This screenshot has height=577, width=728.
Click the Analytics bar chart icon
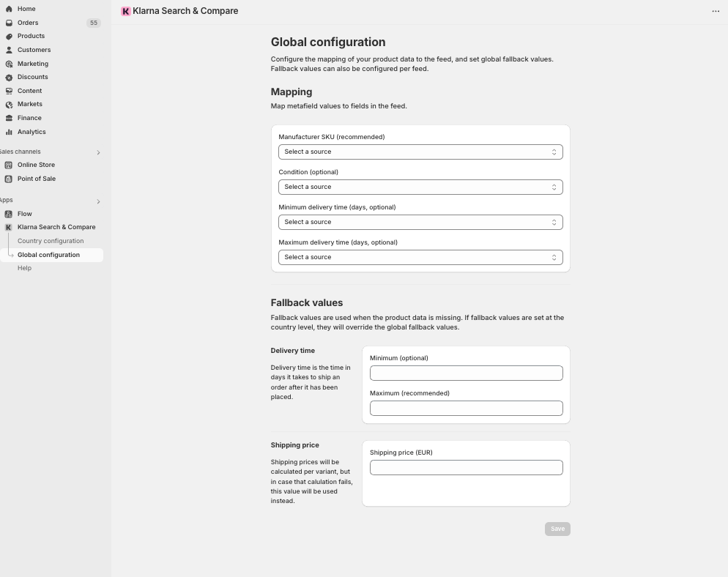[9, 132]
